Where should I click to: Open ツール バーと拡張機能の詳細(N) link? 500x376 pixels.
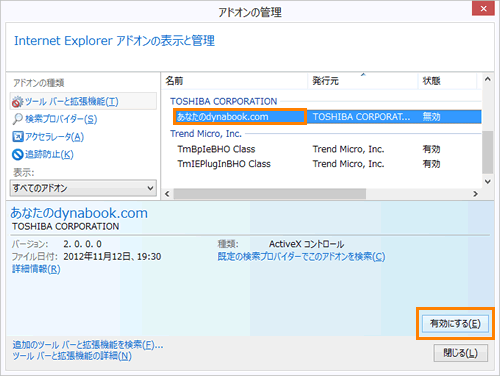[x=72, y=356]
